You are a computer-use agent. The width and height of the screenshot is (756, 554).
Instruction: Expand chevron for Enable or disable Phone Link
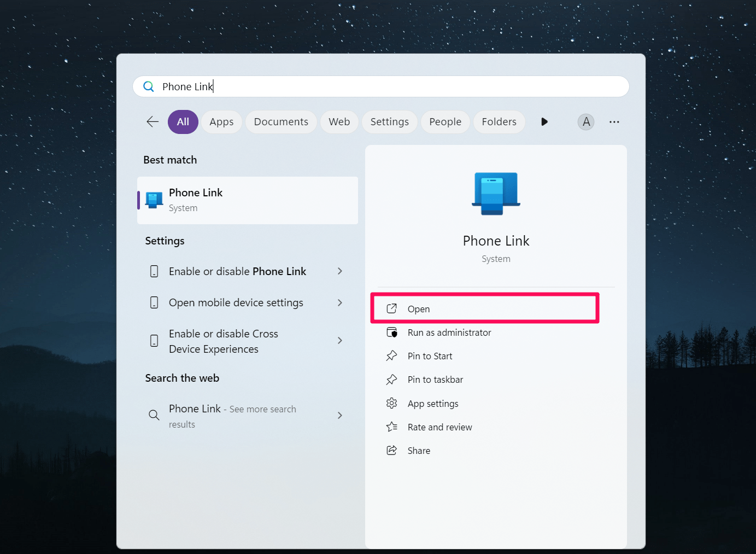[x=340, y=271]
